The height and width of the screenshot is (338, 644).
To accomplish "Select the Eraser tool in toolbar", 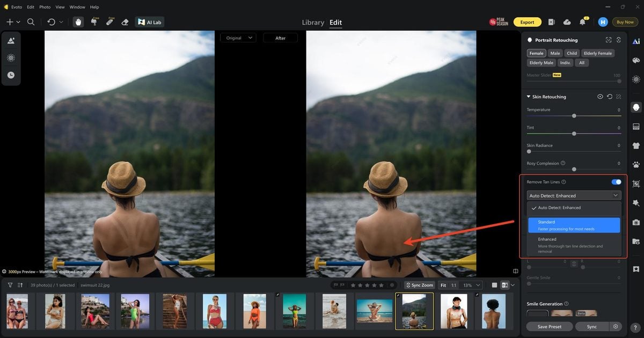I will tap(125, 22).
